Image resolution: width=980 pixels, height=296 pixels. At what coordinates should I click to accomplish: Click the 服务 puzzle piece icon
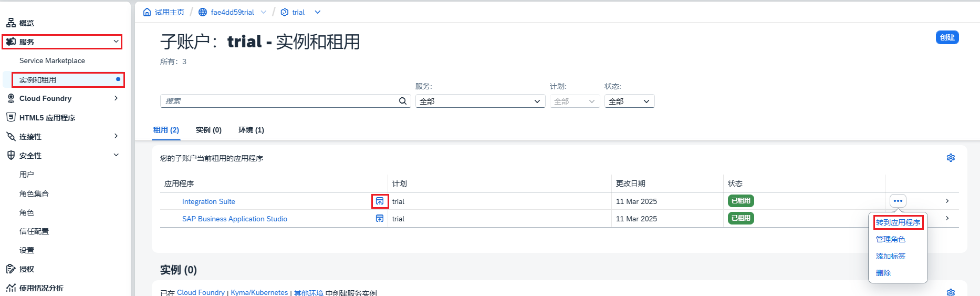tap(11, 42)
